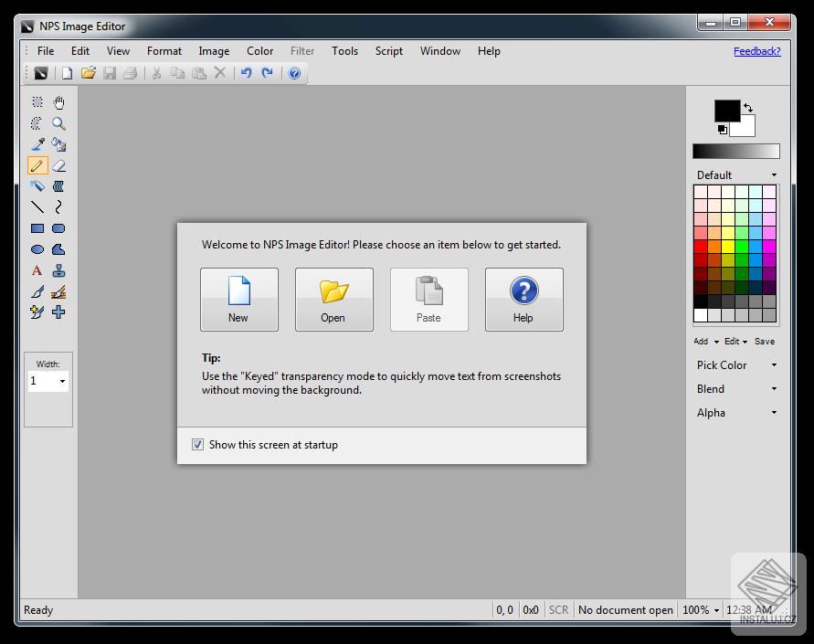Uncheck 'Show this screen at startup'
The height and width of the screenshot is (644, 814).
[198, 444]
